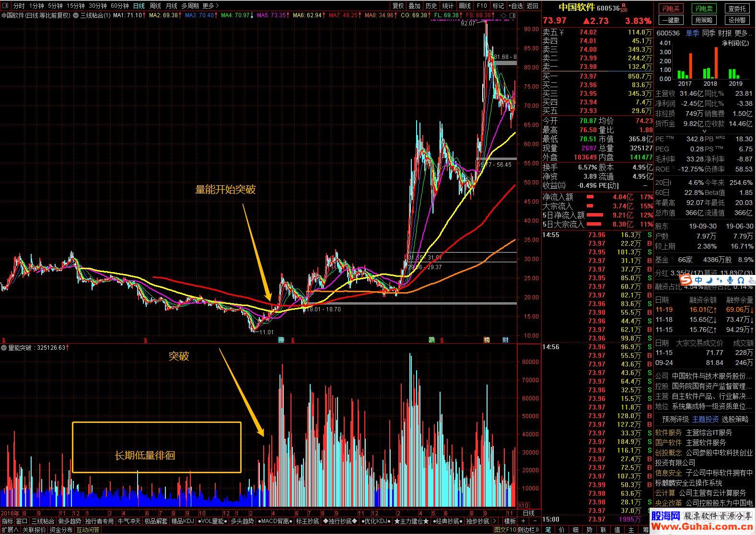The width and height of the screenshot is (756, 535).
Task: Select the 月线 monthly period
Action: point(171,6)
